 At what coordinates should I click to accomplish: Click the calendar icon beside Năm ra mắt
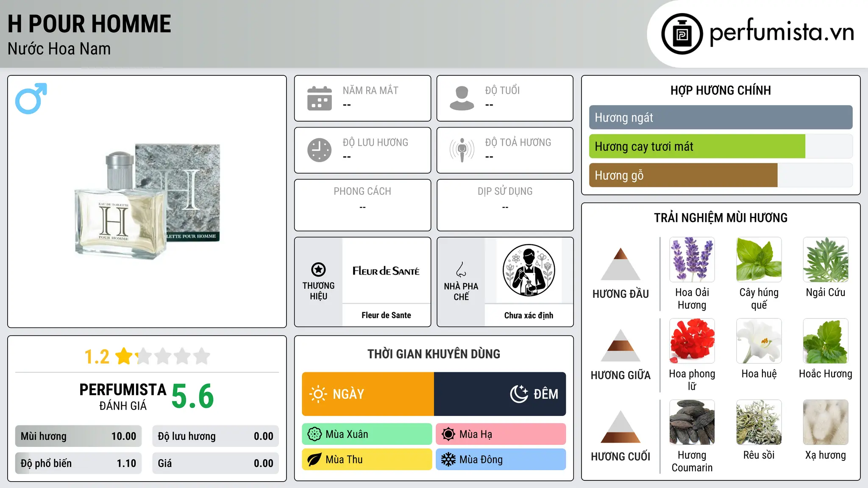coord(320,98)
